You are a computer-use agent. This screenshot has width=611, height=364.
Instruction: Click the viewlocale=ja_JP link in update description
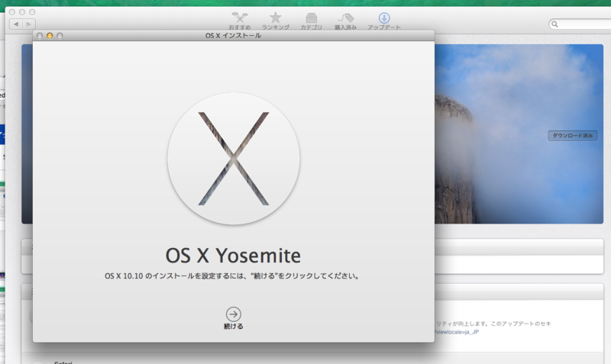pos(457,332)
